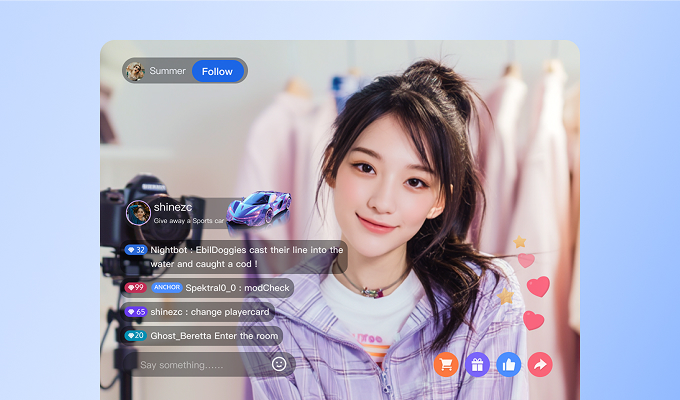The height and width of the screenshot is (400, 680).
Task: Click the level 32 badge by Nightbot
Action: [x=135, y=250]
